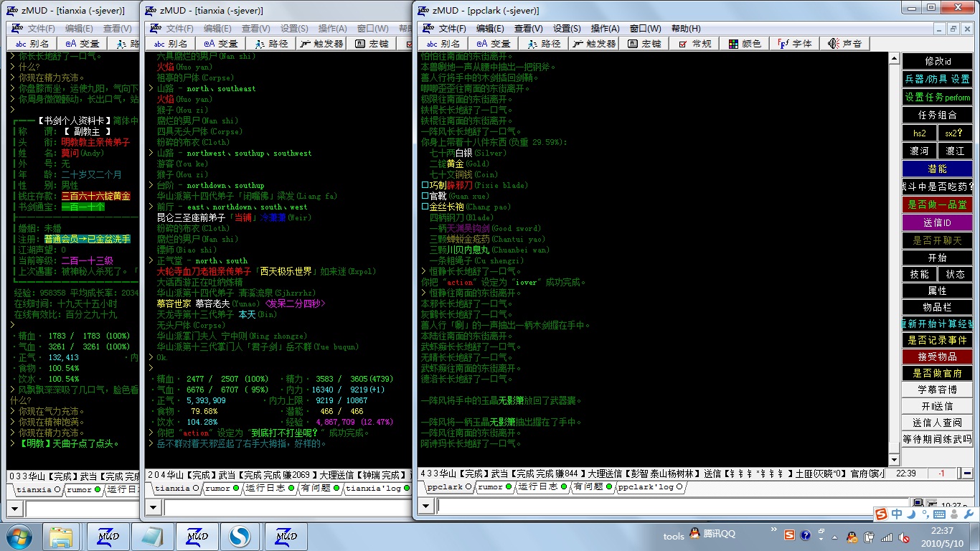The height and width of the screenshot is (551, 980).
Task: Open the 路径 path tool in ppclark window
Action: [x=544, y=44]
